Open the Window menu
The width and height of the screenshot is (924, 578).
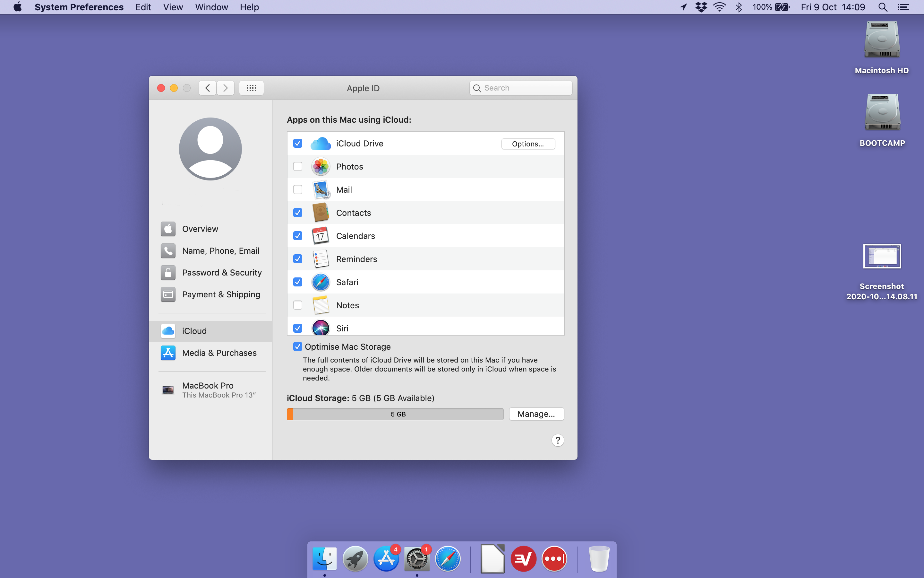tap(211, 7)
